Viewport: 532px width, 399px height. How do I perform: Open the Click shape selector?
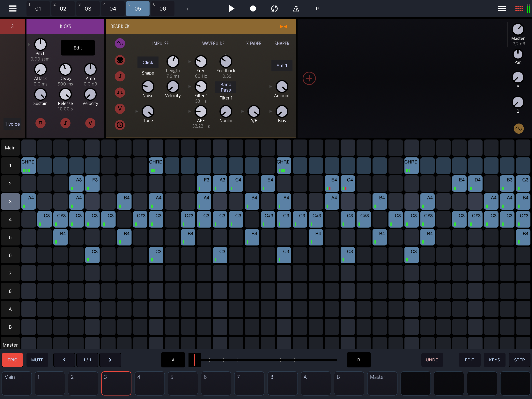point(148,62)
